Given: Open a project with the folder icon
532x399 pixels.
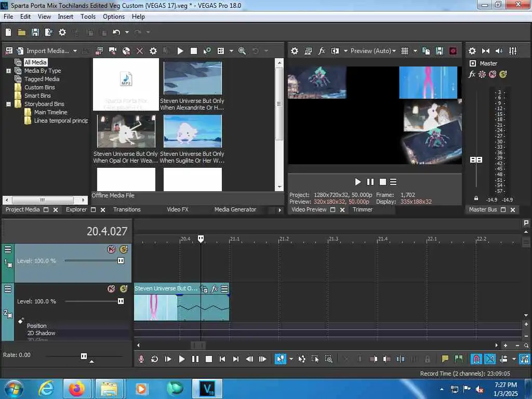Looking at the screenshot, I should [x=22, y=32].
